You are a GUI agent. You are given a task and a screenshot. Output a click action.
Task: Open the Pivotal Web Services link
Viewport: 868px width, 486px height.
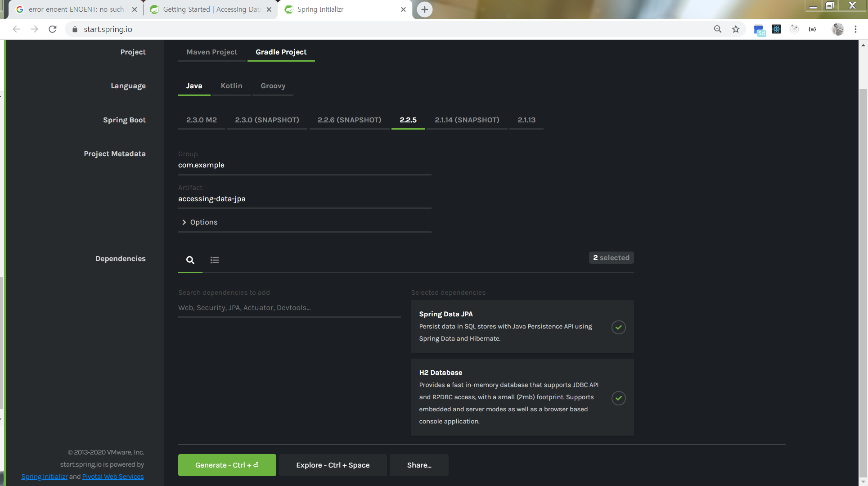pos(113,477)
